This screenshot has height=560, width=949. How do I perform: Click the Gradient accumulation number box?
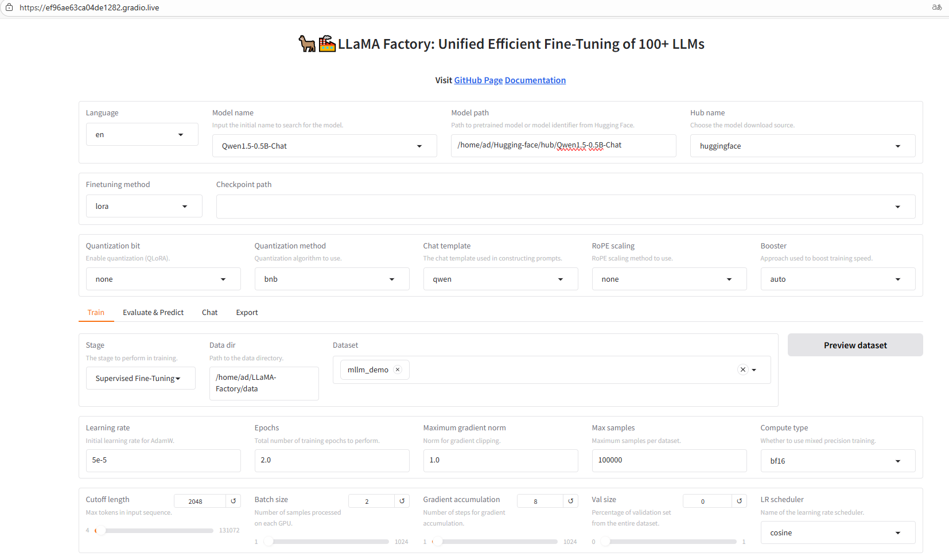[x=540, y=501]
